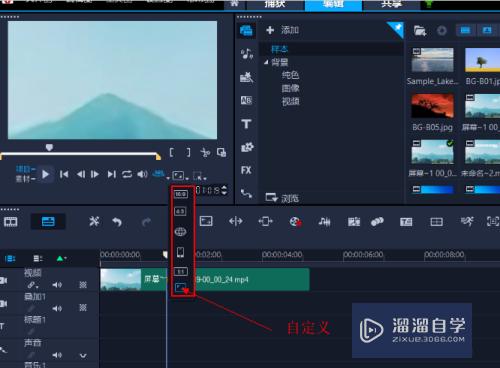Select 16:9 aspect ratio option

click(181, 194)
